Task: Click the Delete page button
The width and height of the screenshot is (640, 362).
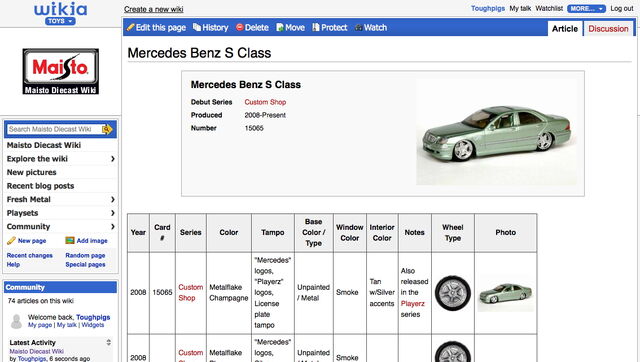Action: pyautogui.click(x=252, y=27)
